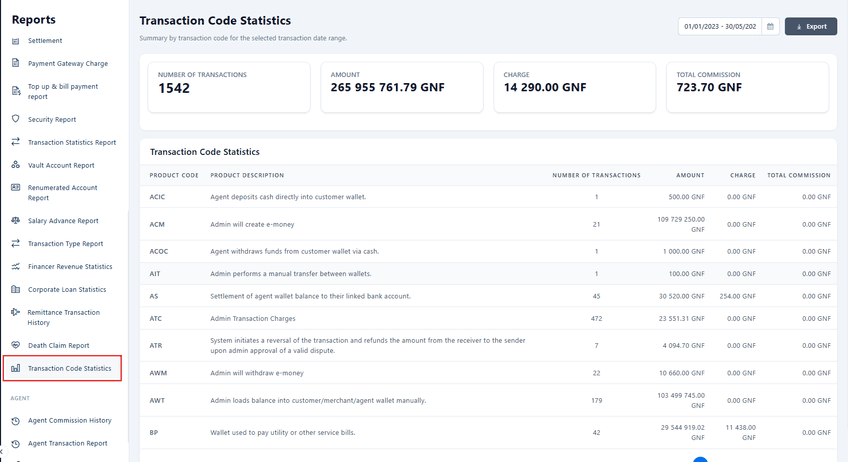This screenshot has height=462, width=848.
Task: Click the PRODUCT DESCRIPTION column header
Action: pos(247,175)
